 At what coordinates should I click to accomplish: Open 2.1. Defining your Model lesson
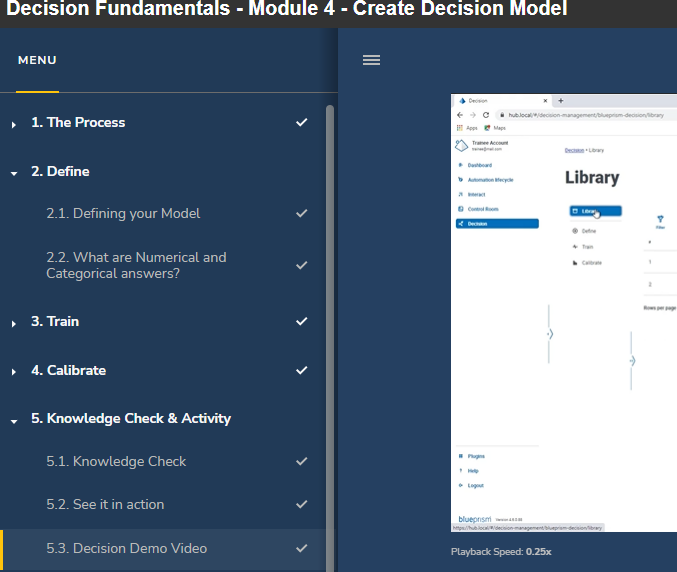[123, 213]
